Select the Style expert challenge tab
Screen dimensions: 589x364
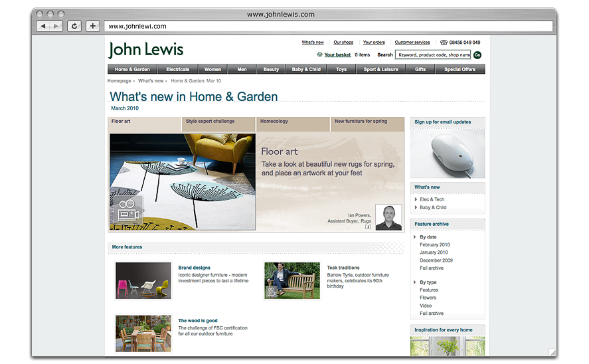(x=210, y=122)
